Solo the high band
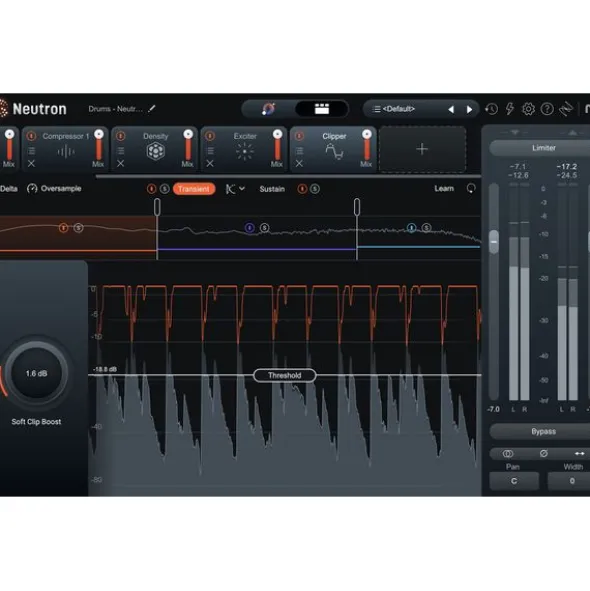Screen dimensions: 590x591 click(x=426, y=228)
